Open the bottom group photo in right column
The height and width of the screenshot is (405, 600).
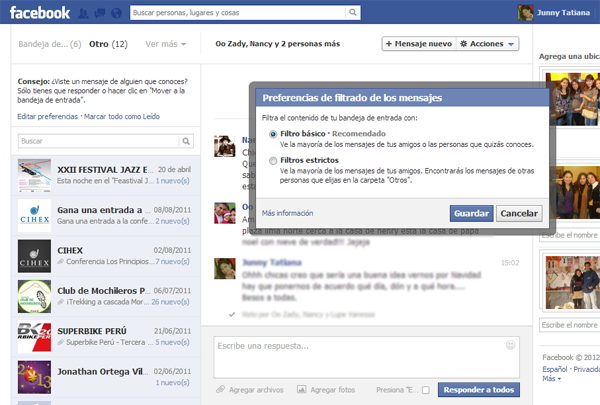[573, 283]
